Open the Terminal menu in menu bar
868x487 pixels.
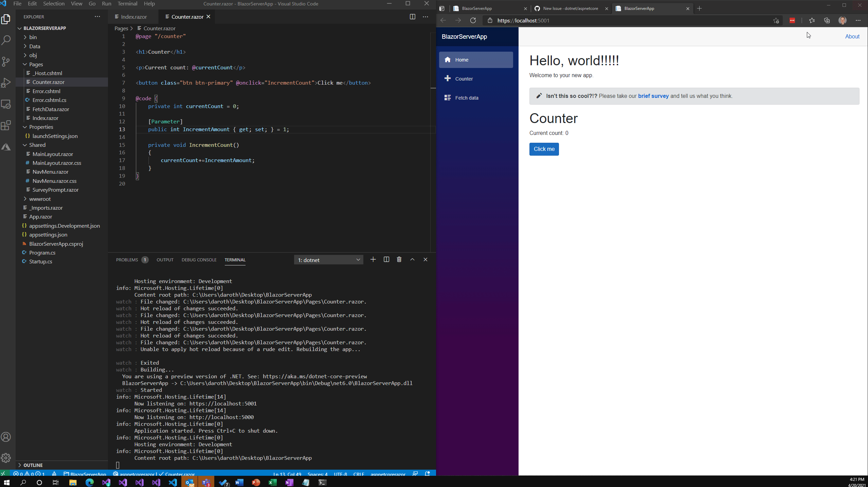[x=127, y=4]
